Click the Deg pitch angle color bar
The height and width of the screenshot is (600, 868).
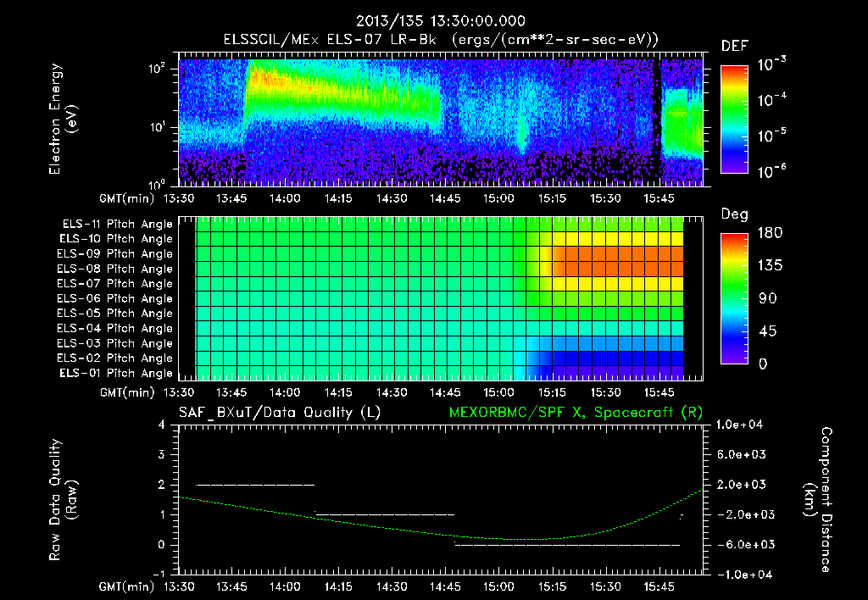coord(734,298)
